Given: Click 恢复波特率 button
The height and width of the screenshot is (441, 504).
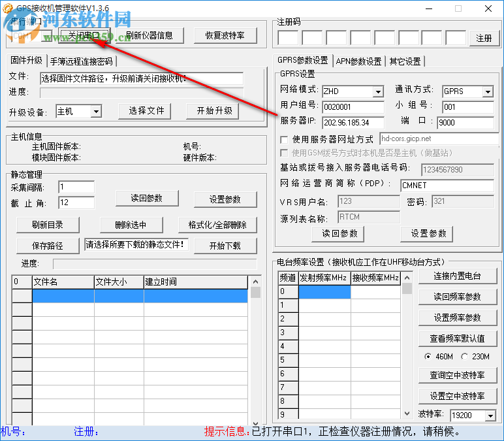Looking at the screenshot, I should 225,36.
